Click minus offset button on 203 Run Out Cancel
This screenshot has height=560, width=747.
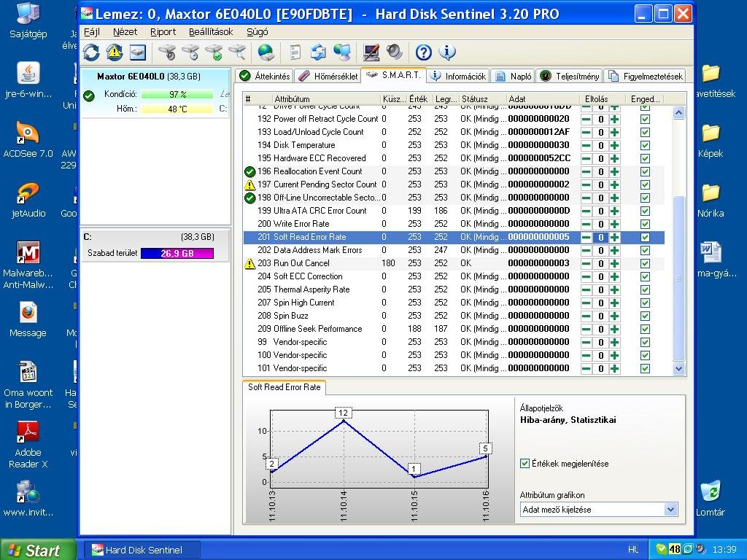click(x=587, y=263)
